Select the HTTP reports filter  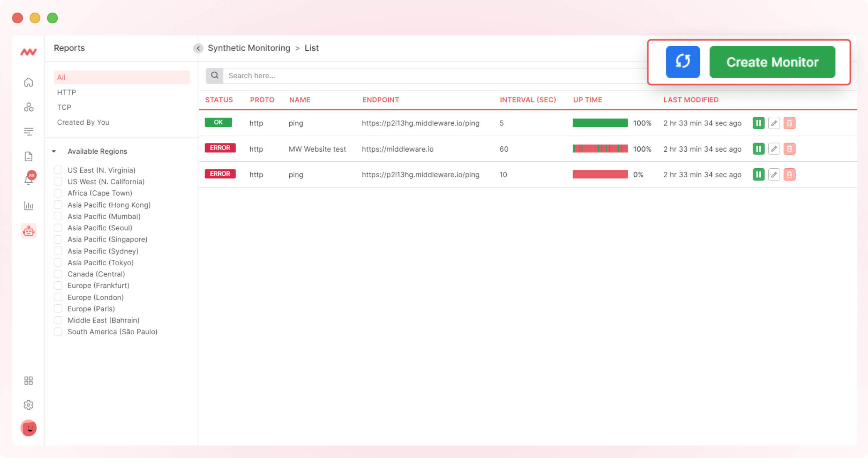67,92
